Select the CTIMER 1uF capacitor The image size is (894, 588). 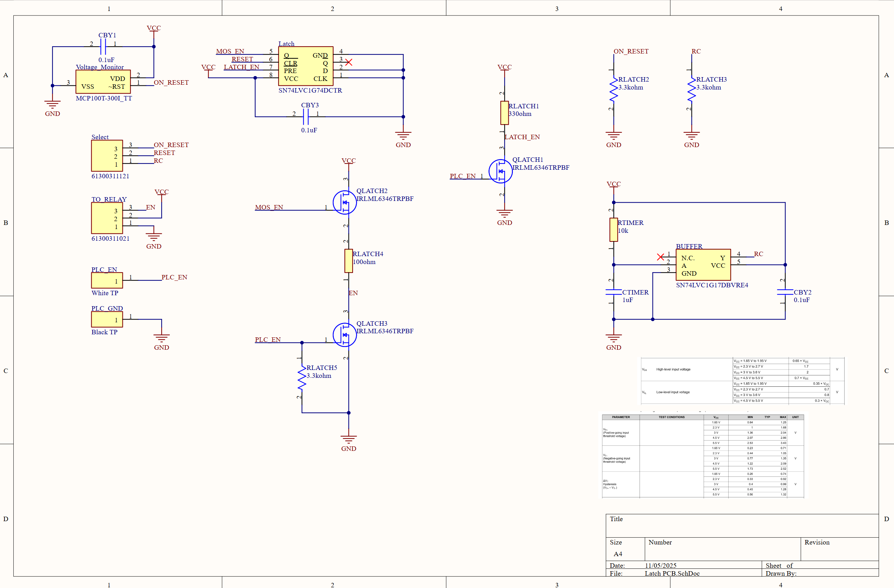[613, 292]
